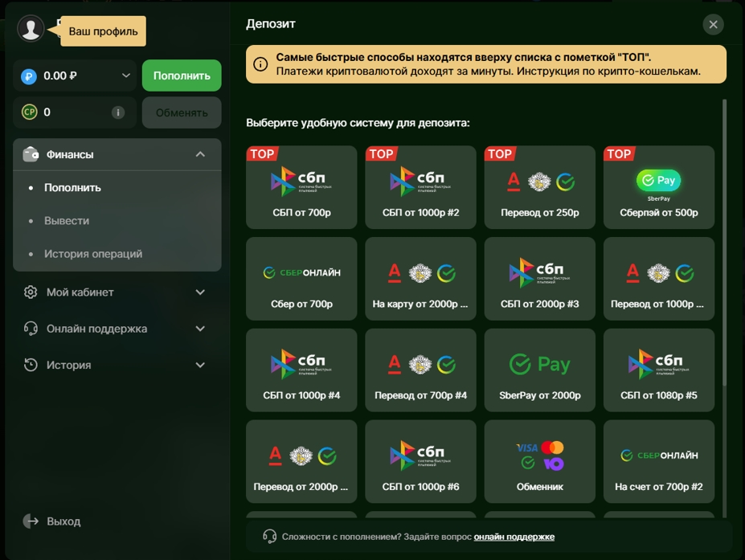The height and width of the screenshot is (560, 745).
Task: Follow the онлайн поддержке link
Action: [514, 537]
